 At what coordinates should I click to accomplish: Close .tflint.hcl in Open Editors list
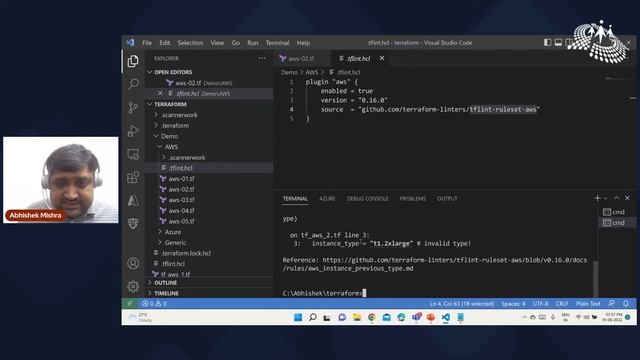tap(160, 93)
